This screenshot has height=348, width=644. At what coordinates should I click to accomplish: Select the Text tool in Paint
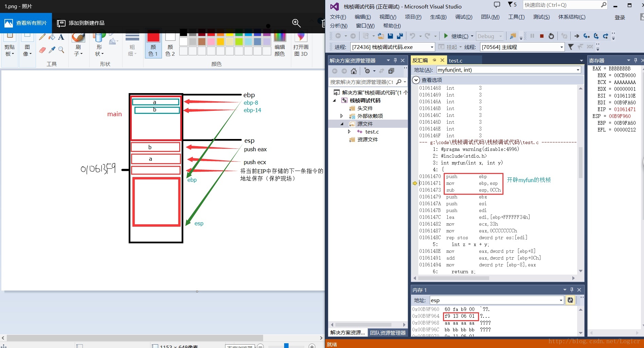(61, 37)
